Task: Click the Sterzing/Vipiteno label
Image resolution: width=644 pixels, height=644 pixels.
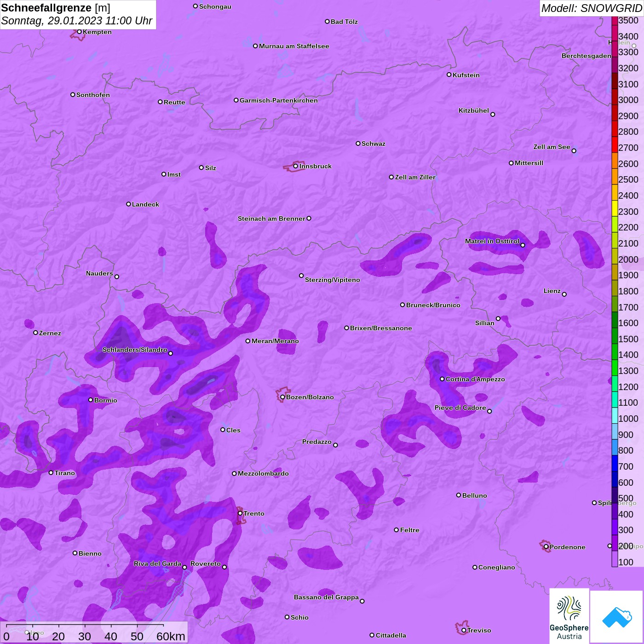Action: coord(333,280)
